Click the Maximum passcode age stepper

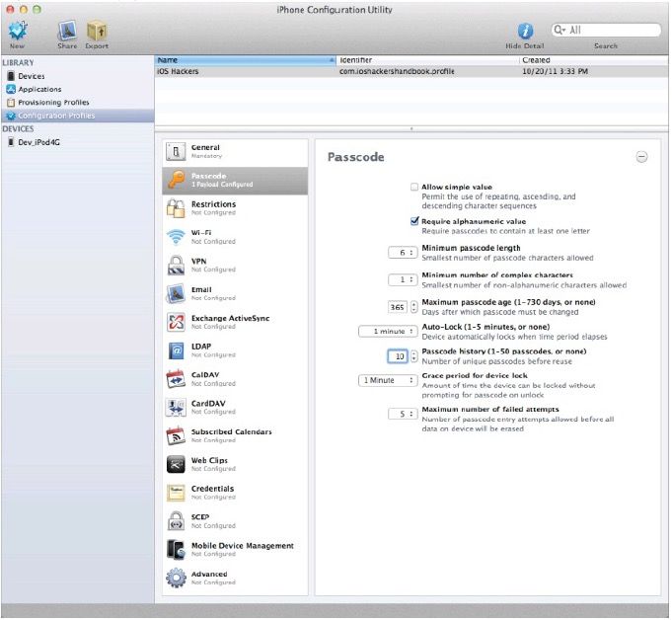[414, 307]
